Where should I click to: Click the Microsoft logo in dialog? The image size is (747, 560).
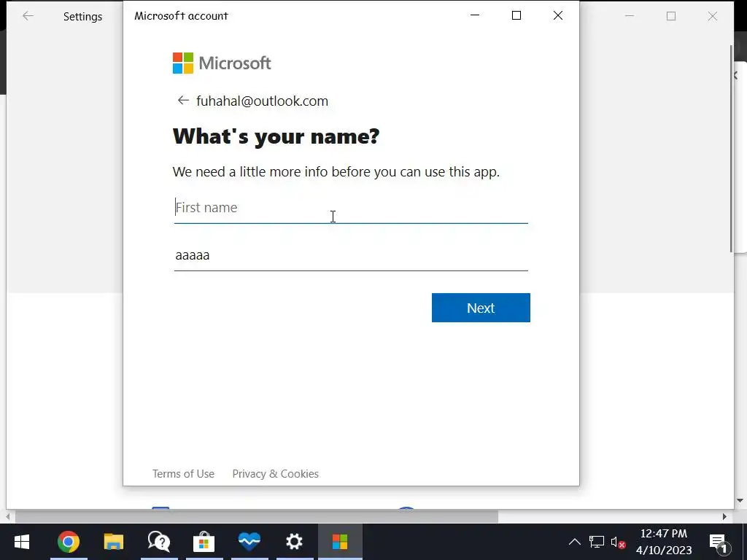(222, 63)
